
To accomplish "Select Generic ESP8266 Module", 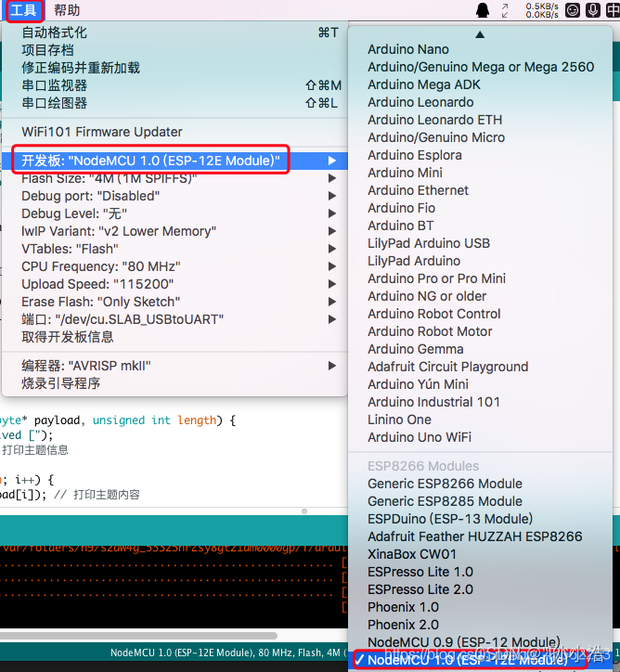I will (x=481, y=484).
